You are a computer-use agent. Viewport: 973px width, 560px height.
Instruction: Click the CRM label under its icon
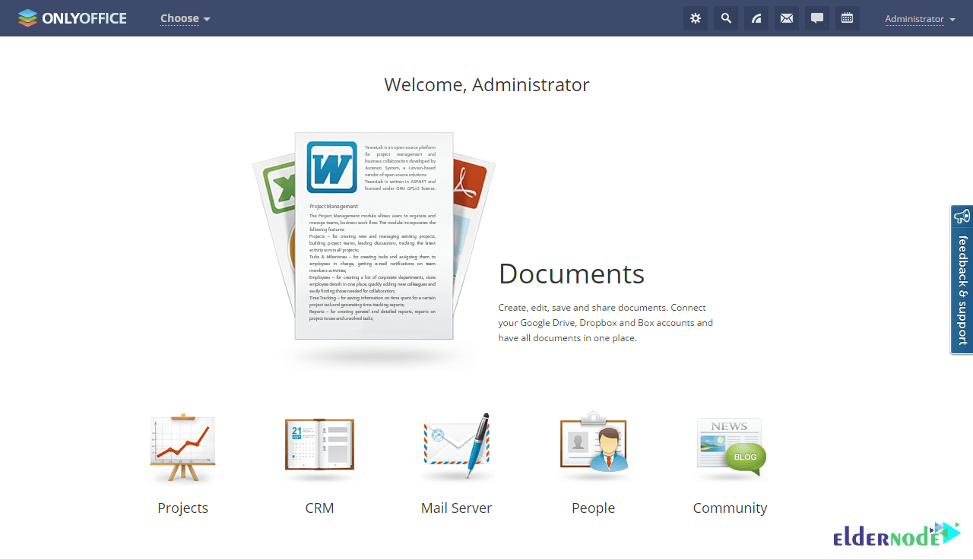(x=319, y=508)
